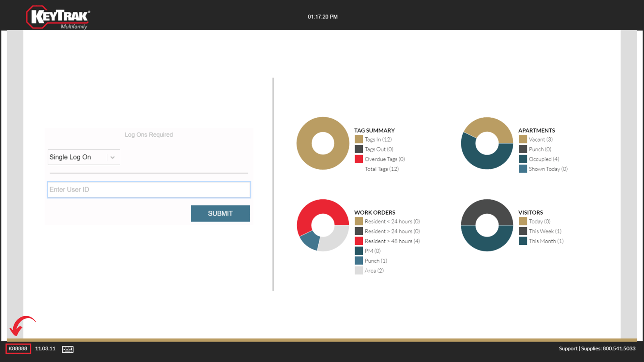Viewport: 644px width, 362px height.
Task: Click the K88888 system ID badge
Action: pyautogui.click(x=18, y=348)
